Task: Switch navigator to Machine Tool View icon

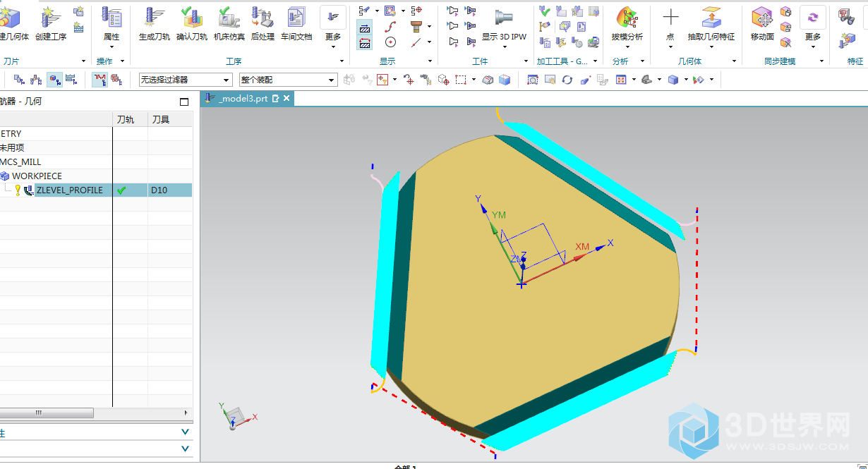Action: point(36,80)
